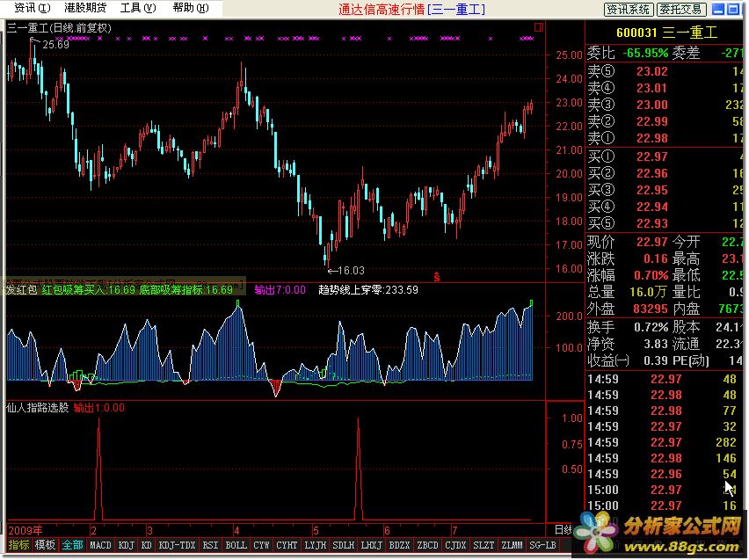The image size is (749, 560).
Task: Select the 全部 indicator tab
Action: coord(73,545)
